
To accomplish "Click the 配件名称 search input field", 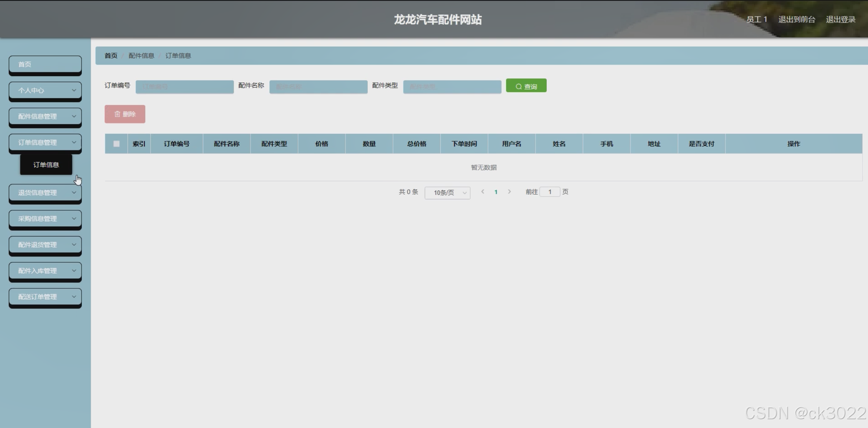I will pyautogui.click(x=318, y=87).
